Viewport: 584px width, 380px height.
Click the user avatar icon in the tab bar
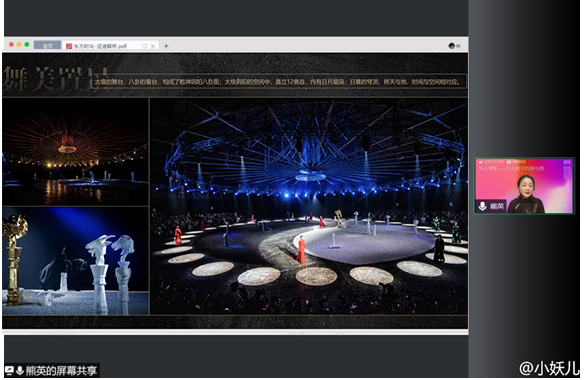pyautogui.click(x=452, y=46)
